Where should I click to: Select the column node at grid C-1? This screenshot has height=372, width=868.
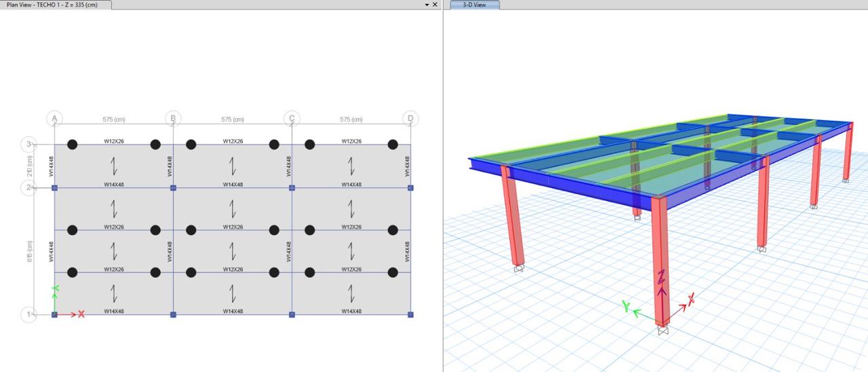coord(292,314)
